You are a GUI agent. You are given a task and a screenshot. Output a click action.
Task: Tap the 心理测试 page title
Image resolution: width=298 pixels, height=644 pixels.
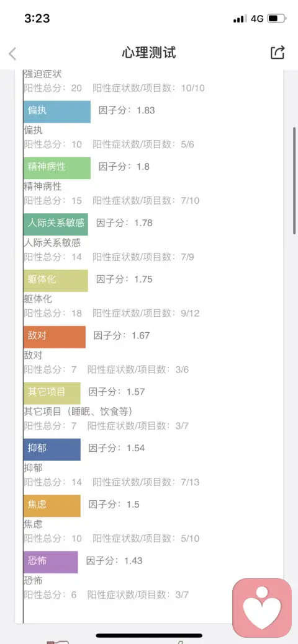coord(149,53)
